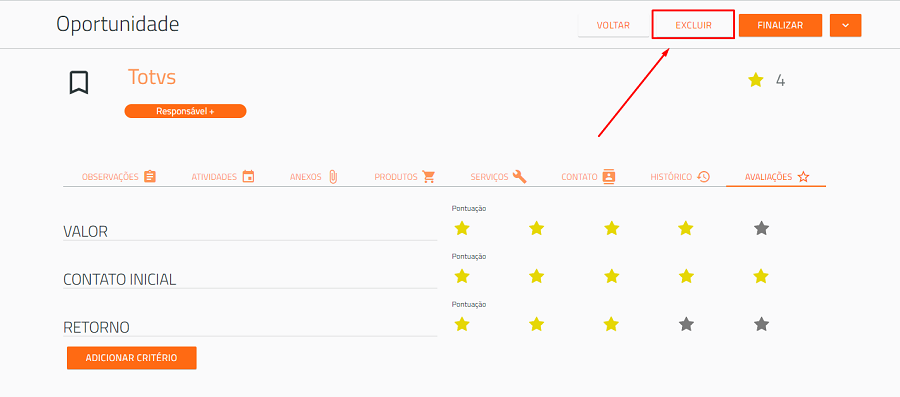This screenshot has width=900, height=397.
Task: Set RETORNO rating to one star
Action: pyautogui.click(x=462, y=325)
